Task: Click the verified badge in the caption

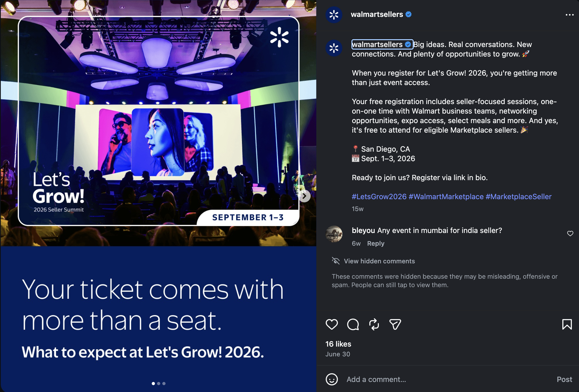Action: (x=408, y=44)
